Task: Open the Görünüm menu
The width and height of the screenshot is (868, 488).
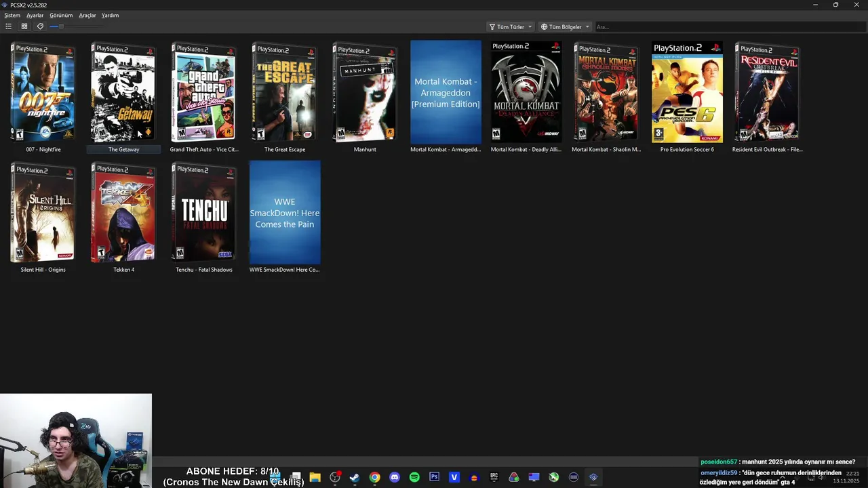Action: (61, 15)
